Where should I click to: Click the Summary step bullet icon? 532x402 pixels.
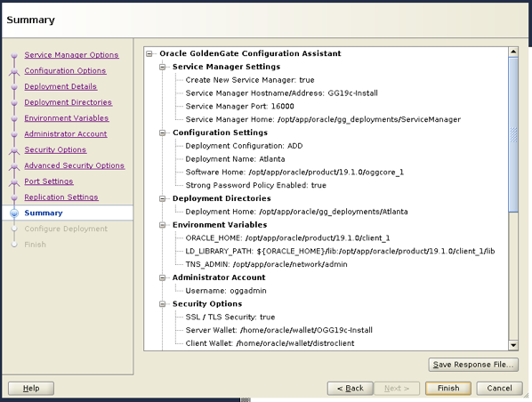click(x=14, y=213)
